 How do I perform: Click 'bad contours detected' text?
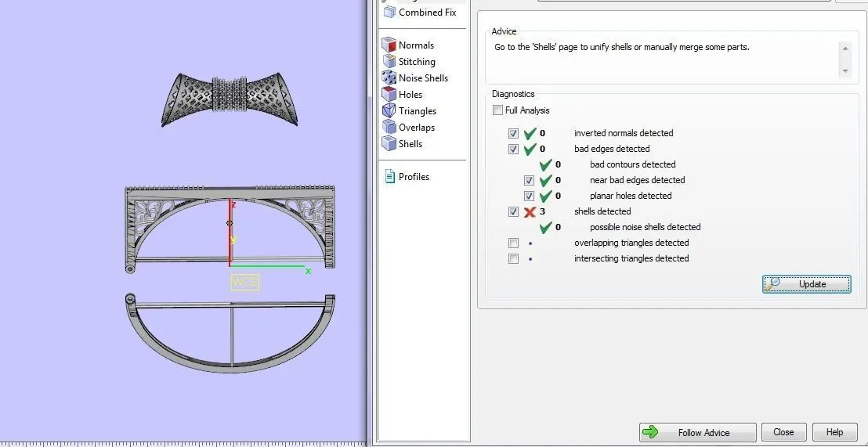(x=633, y=164)
